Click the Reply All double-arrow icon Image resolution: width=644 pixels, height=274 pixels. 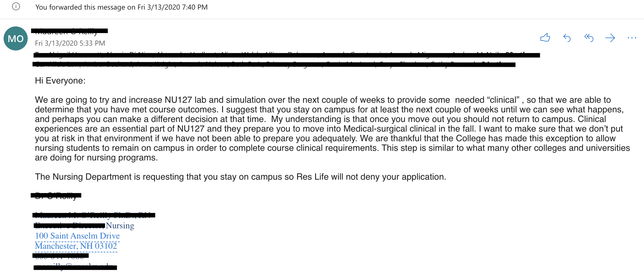coord(589,38)
